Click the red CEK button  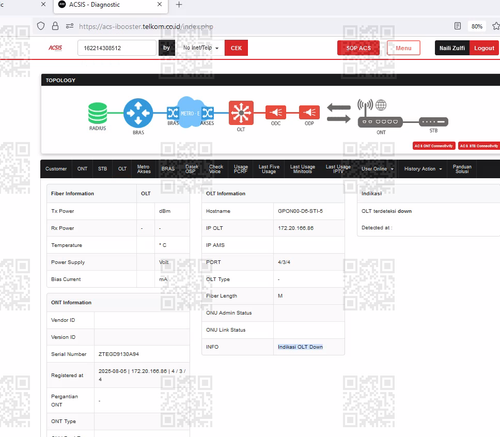click(x=236, y=48)
